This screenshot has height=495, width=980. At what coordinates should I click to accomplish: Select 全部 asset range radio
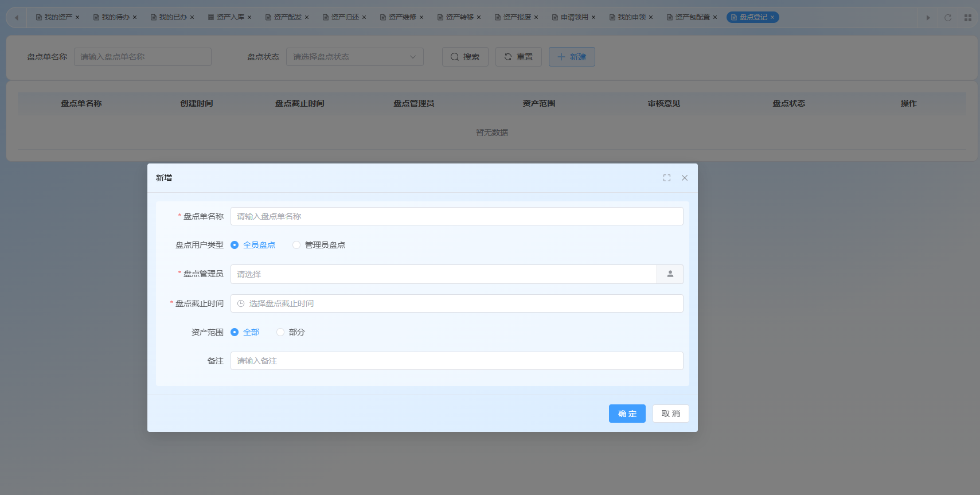(x=245, y=332)
